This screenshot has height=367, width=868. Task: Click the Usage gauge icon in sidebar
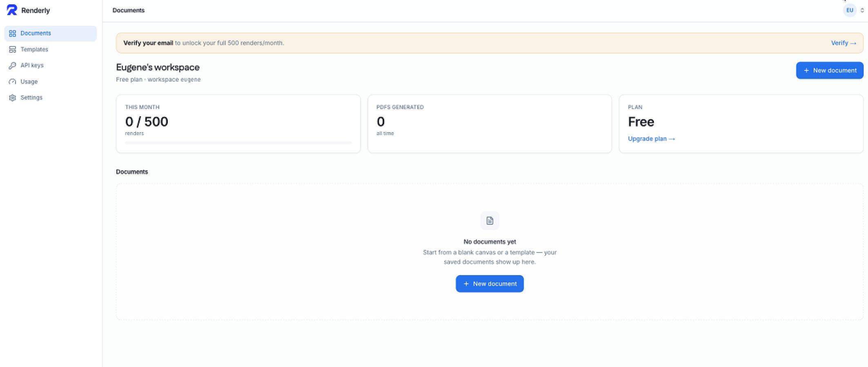pyautogui.click(x=13, y=82)
